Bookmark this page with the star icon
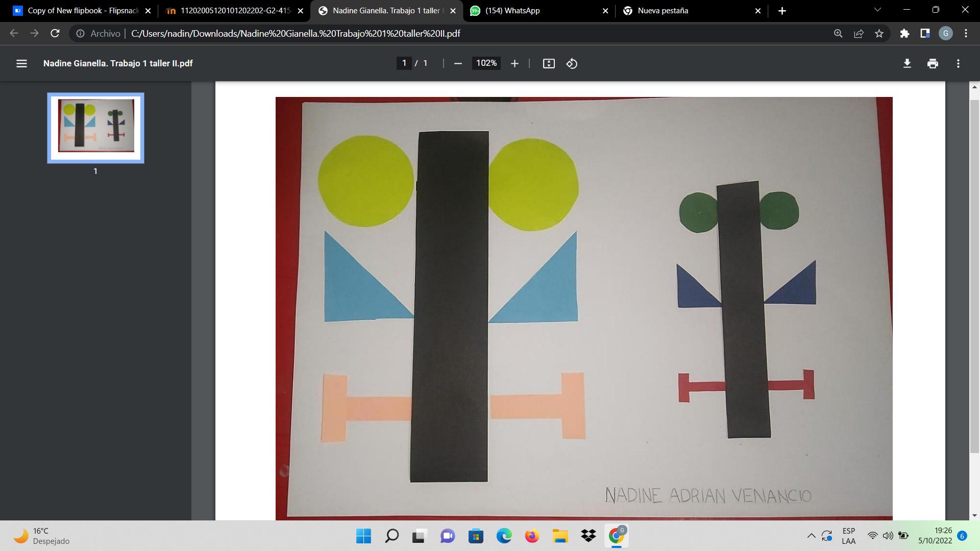 [x=879, y=33]
